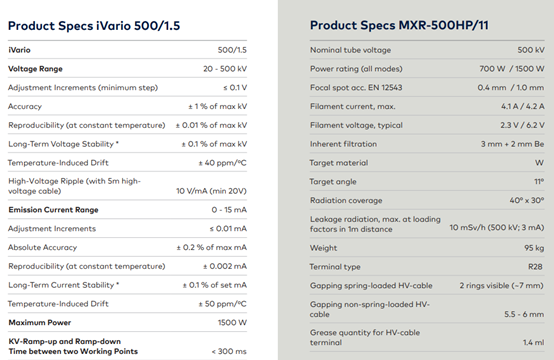Select the Nominal tube voltage label
This screenshot has width=554, height=360.
pos(350,50)
